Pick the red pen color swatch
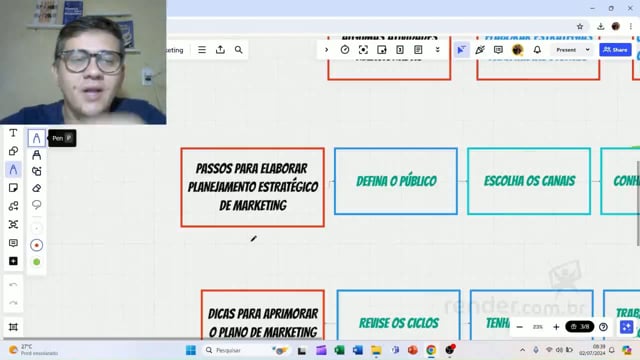 click(x=36, y=245)
